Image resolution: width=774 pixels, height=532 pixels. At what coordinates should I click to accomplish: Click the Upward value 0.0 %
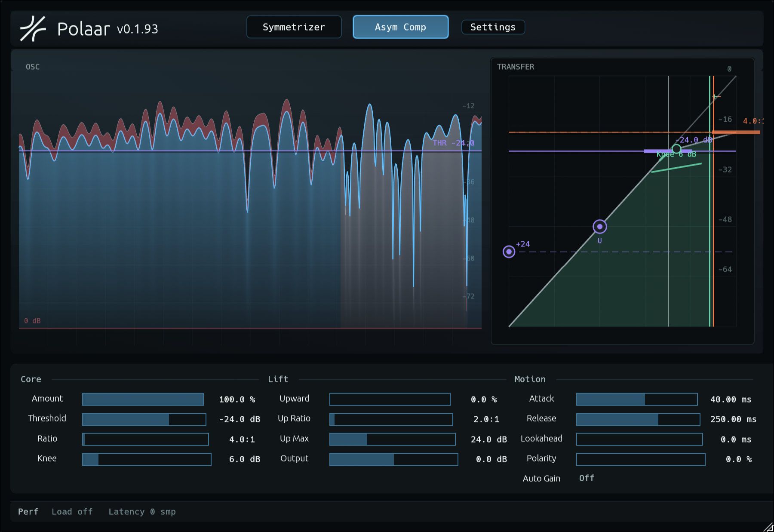[484, 400]
